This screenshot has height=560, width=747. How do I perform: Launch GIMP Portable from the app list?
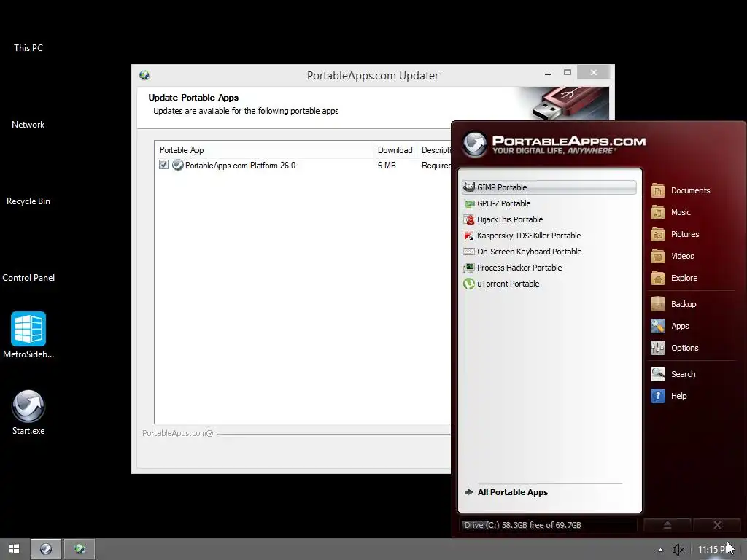(549, 187)
